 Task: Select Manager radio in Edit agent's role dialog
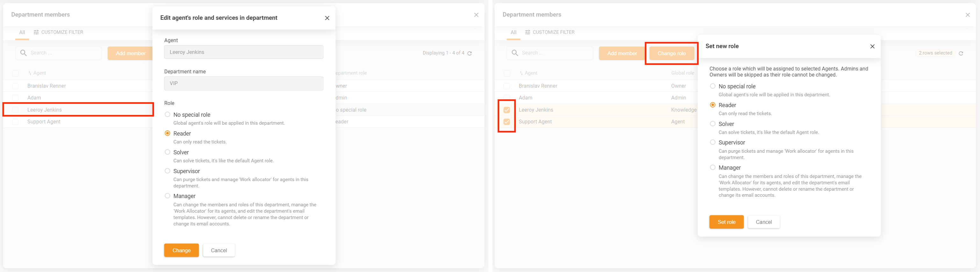click(168, 196)
